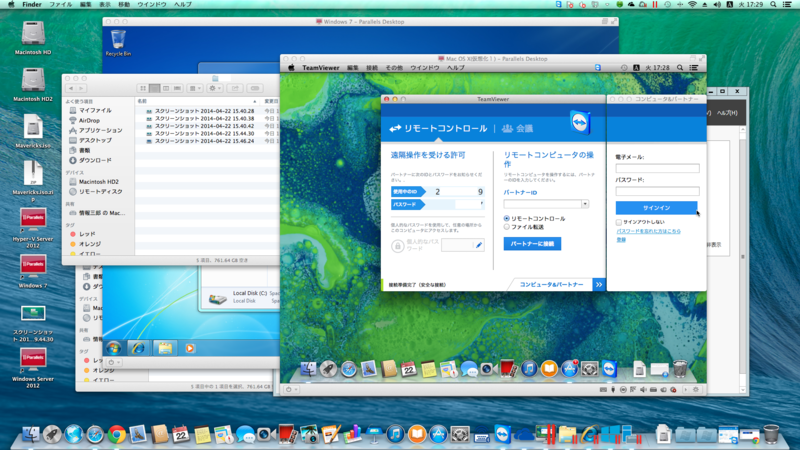Open Calendar in the main Dock

pos(181,435)
